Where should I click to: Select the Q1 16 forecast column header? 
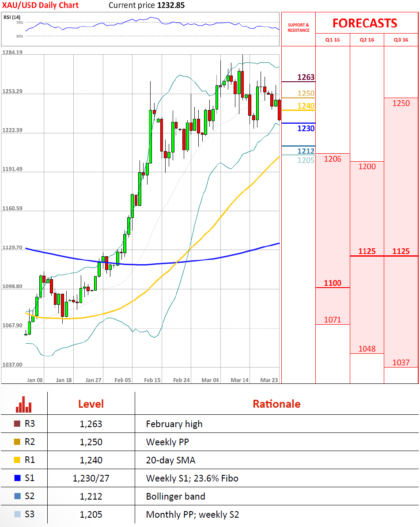click(x=333, y=40)
